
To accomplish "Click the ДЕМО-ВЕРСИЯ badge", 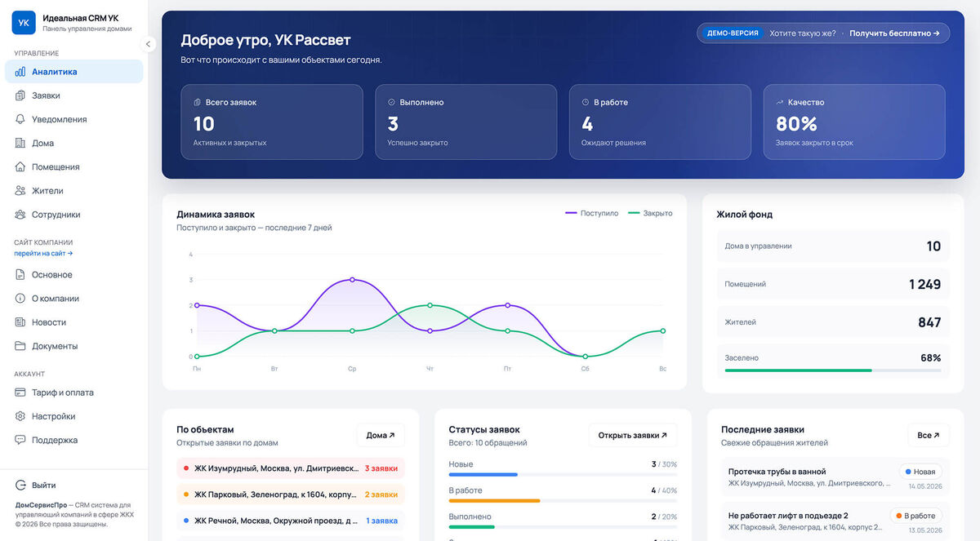I will point(733,33).
